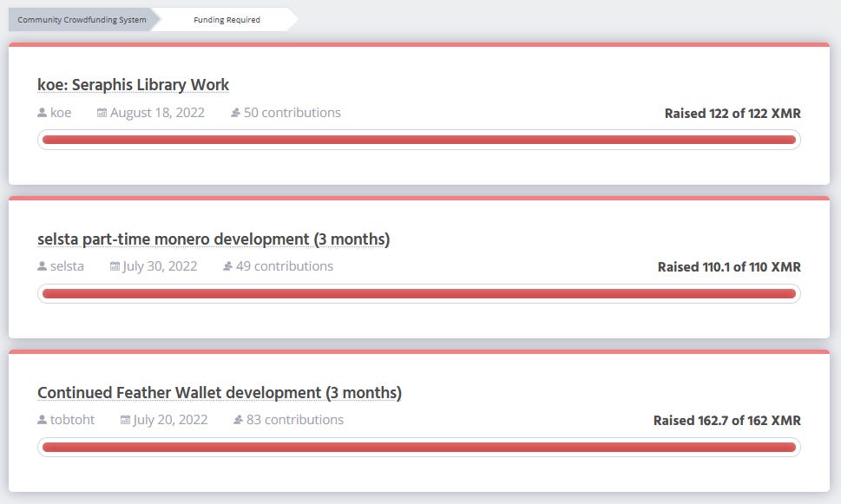Click the Feather Wallet funding progress bar
This screenshot has width=841, height=504.
pos(419,447)
